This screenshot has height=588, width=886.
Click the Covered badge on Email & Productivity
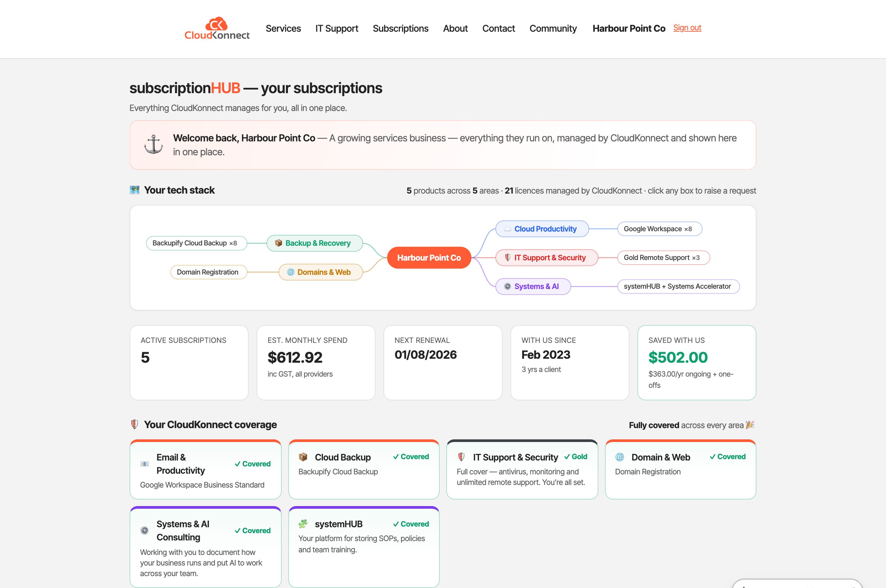click(x=253, y=464)
